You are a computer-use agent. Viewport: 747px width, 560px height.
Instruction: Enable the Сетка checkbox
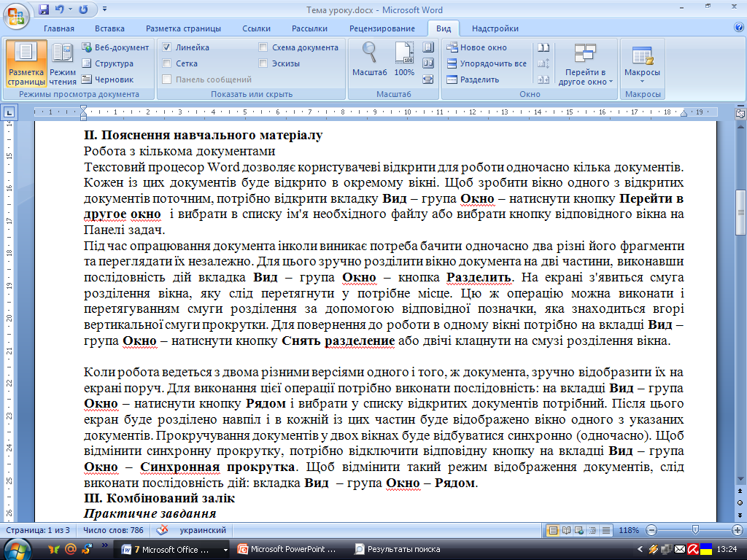click(x=167, y=63)
